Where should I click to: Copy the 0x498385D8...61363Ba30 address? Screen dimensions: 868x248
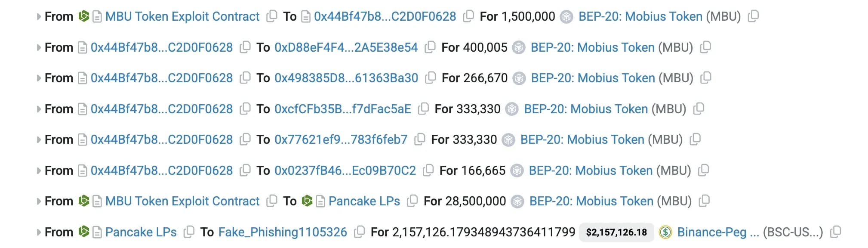(431, 77)
